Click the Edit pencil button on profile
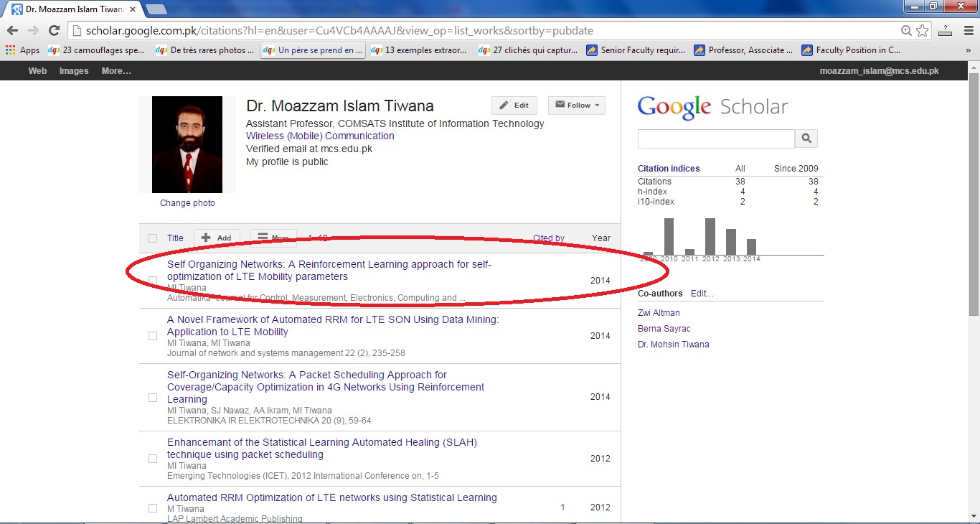The height and width of the screenshot is (524, 980). pos(514,105)
